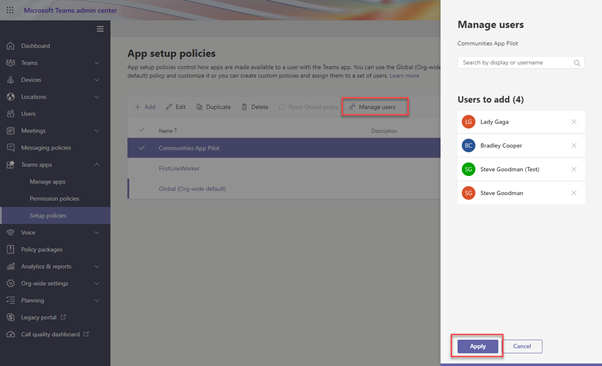Click the Messaging policies chat icon
Screen dimensions: 602x366
pyautogui.click(x=10, y=147)
